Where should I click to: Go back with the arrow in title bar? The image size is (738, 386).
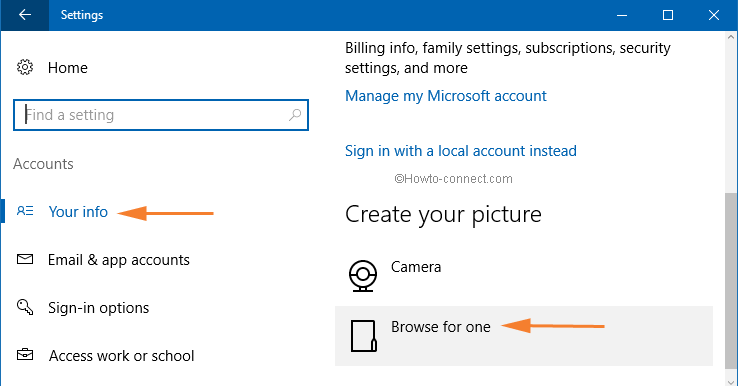[24, 15]
